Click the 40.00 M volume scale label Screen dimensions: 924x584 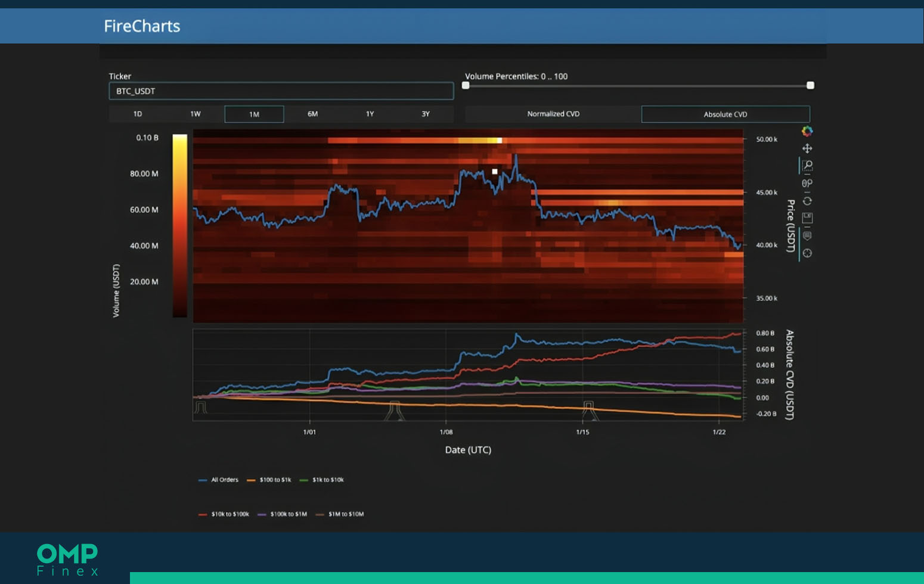click(x=144, y=246)
